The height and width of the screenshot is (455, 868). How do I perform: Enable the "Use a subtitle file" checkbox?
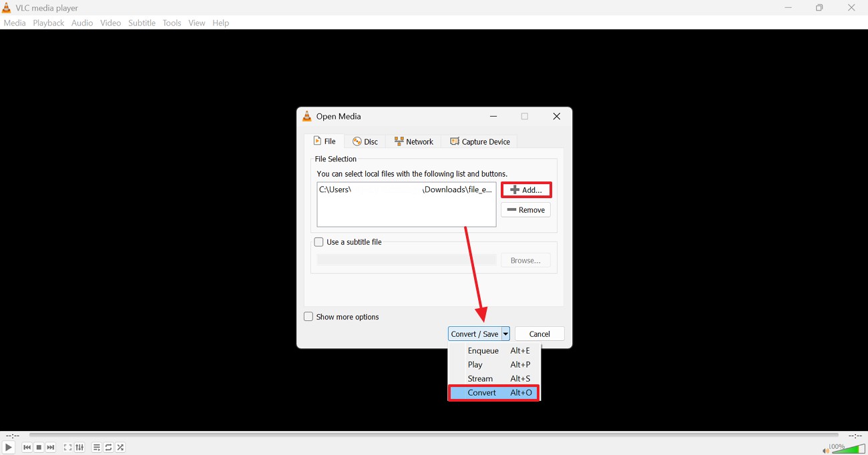click(318, 242)
